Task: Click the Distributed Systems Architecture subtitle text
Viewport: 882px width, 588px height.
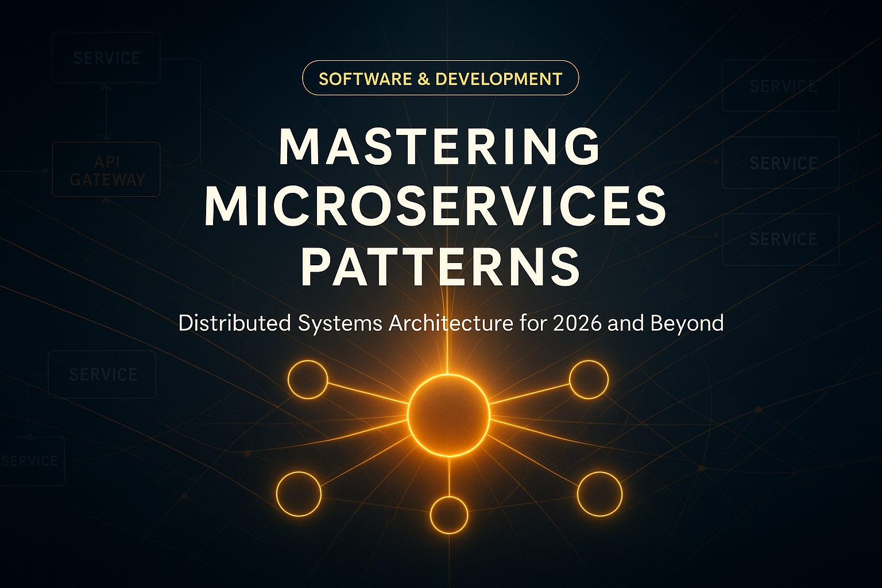Action: pyautogui.click(x=451, y=323)
